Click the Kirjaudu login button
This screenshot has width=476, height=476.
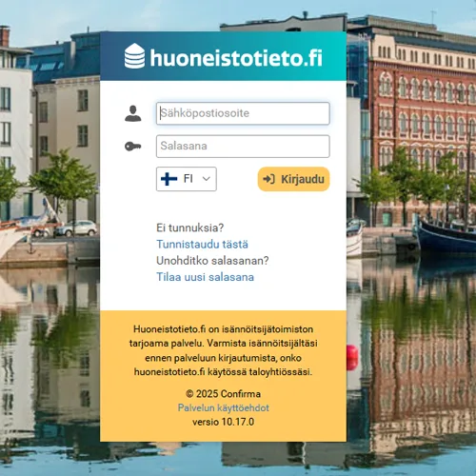[293, 179]
